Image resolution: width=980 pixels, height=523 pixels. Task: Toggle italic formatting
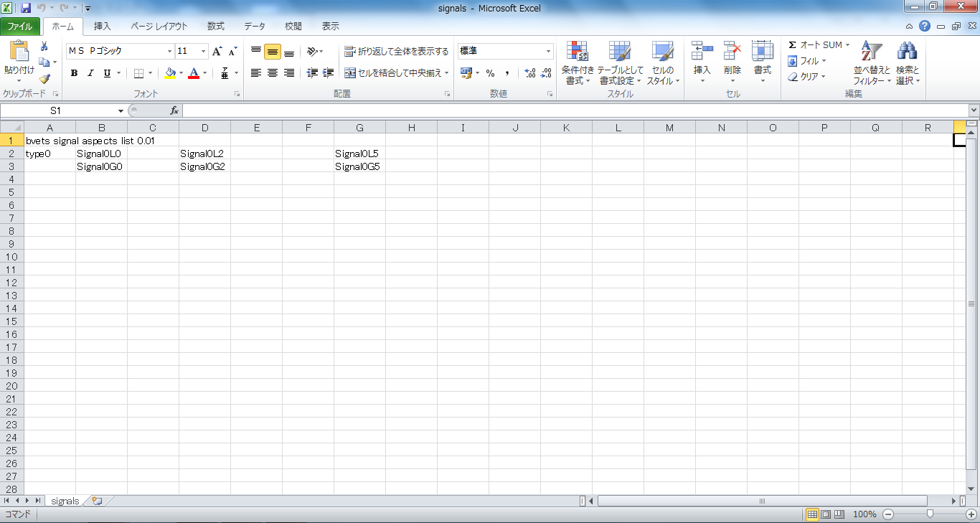tap(90, 73)
